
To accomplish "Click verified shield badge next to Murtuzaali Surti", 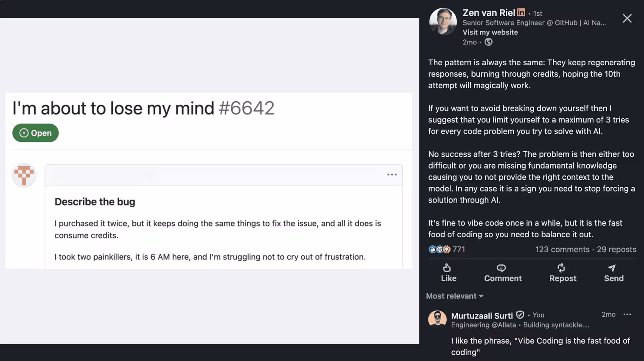I will tap(520, 315).
